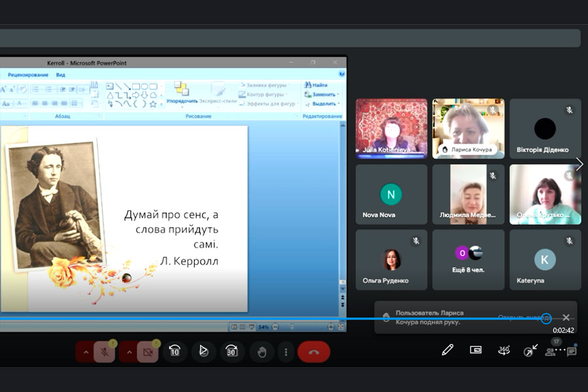Click the fit slide to window icon
588x392 pixels.
click(341, 327)
